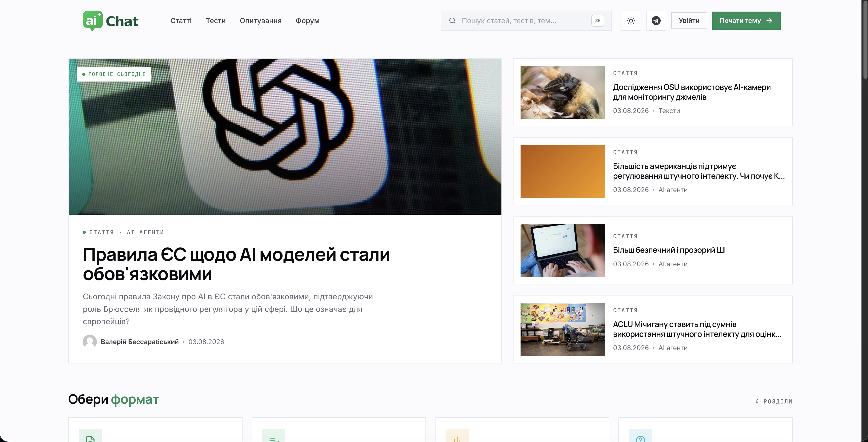Screen dimensions: 868x442
Task: Click the search magnifier icon
Action: pyautogui.click(x=452, y=21)
